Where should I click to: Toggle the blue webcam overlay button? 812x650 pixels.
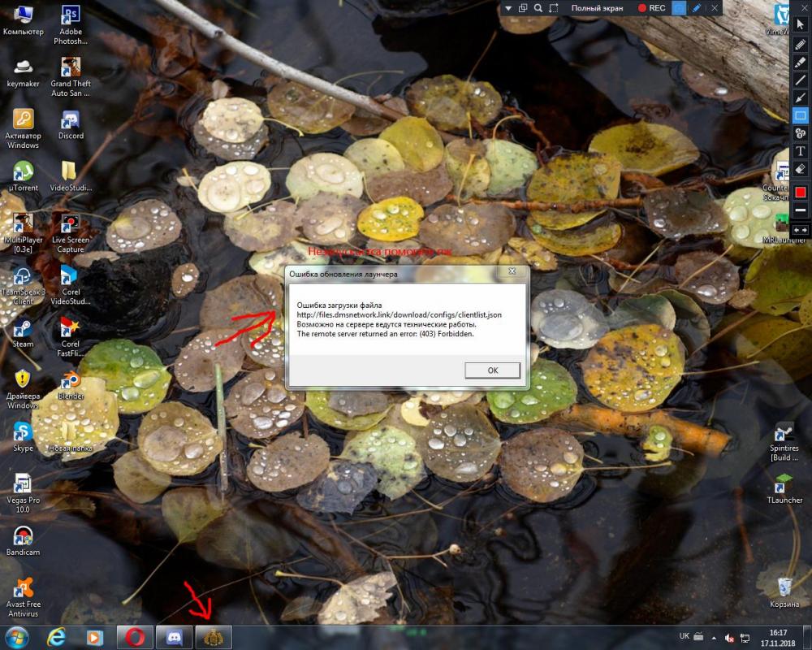(x=679, y=8)
